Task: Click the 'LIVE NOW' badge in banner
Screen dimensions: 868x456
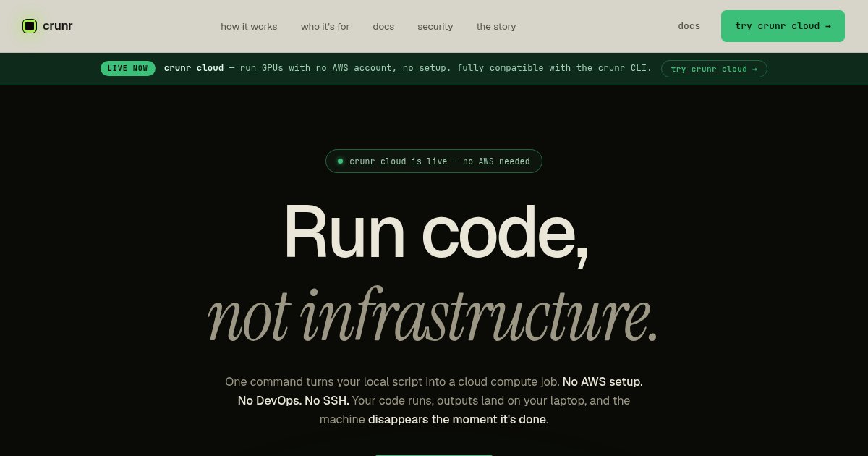Action: point(128,69)
